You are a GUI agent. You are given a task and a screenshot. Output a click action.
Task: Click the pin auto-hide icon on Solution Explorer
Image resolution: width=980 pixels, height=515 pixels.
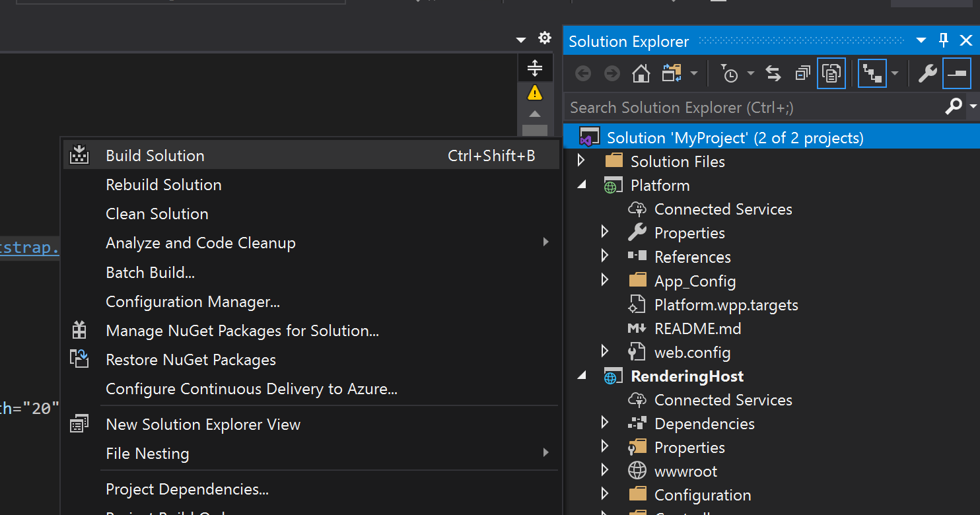point(944,40)
